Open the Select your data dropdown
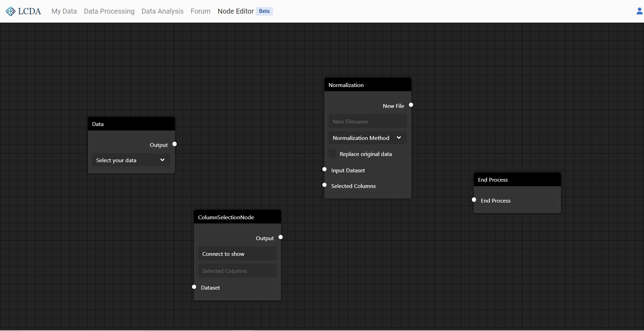Viewport: 644px width, 331px height. coord(131,160)
